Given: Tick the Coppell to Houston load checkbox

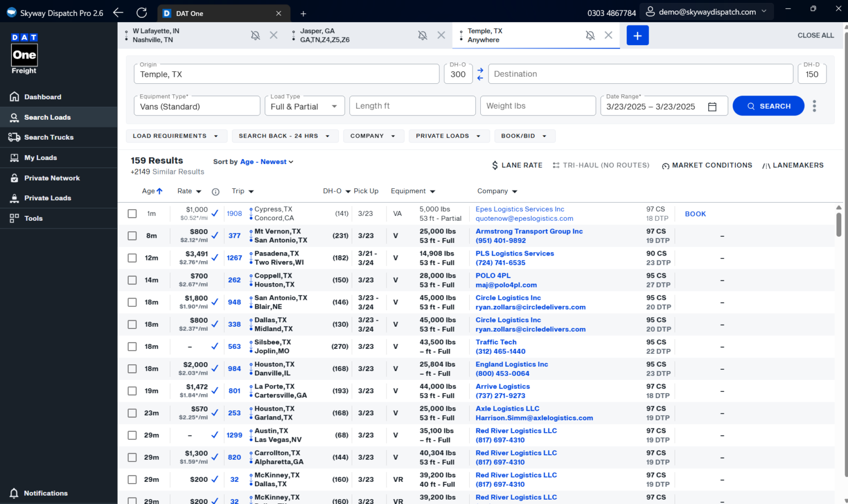Looking at the screenshot, I should [x=132, y=280].
